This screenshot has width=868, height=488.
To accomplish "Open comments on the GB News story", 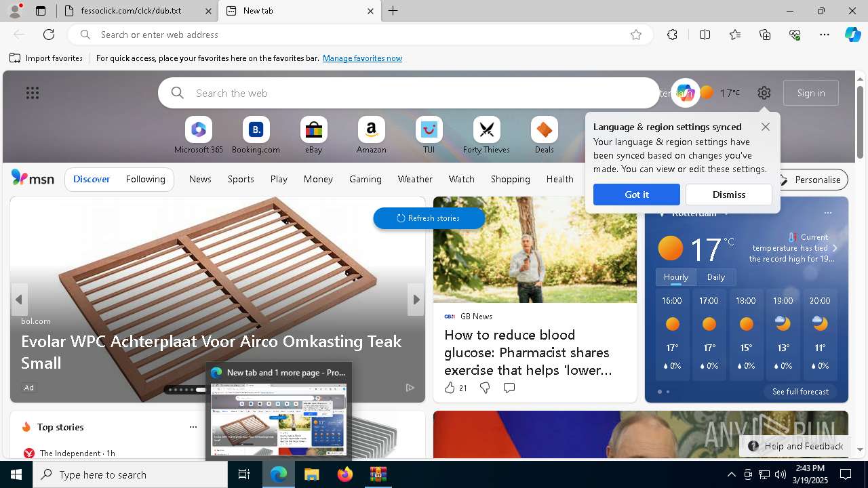I will pos(509,388).
